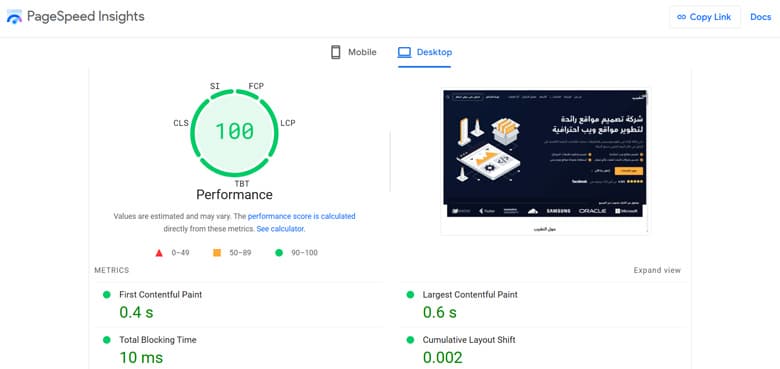This screenshot has width=780, height=369.
Task: Click the PageSpeed Insights logo icon
Action: (x=14, y=17)
